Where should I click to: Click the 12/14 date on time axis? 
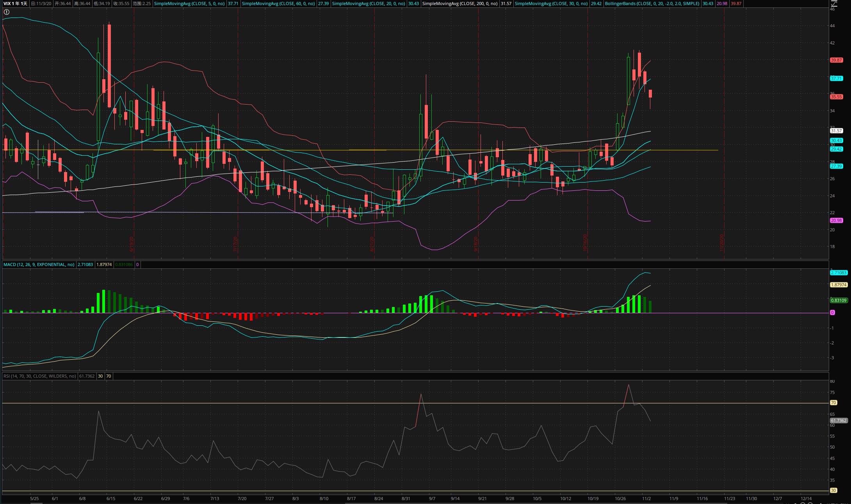[806, 499]
